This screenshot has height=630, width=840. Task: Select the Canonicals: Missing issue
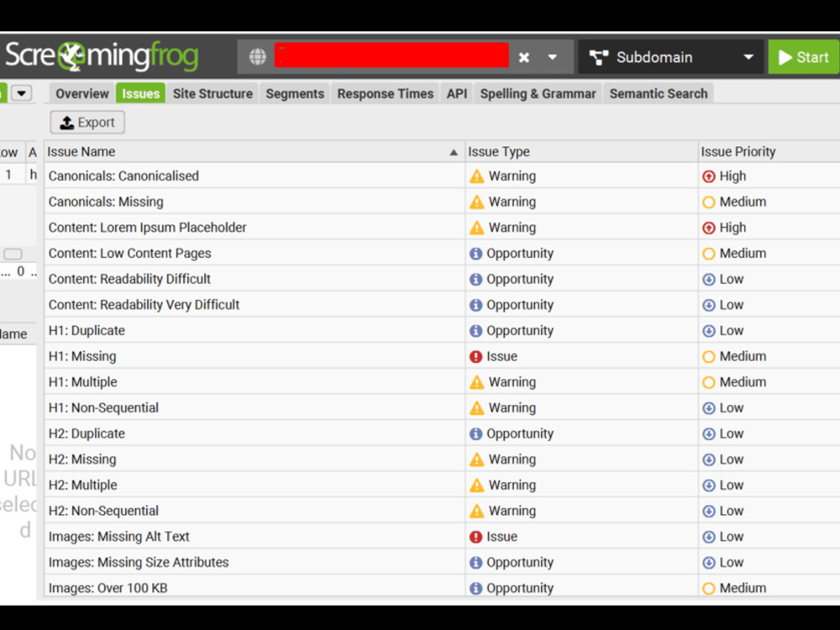click(x=442, y=202)
